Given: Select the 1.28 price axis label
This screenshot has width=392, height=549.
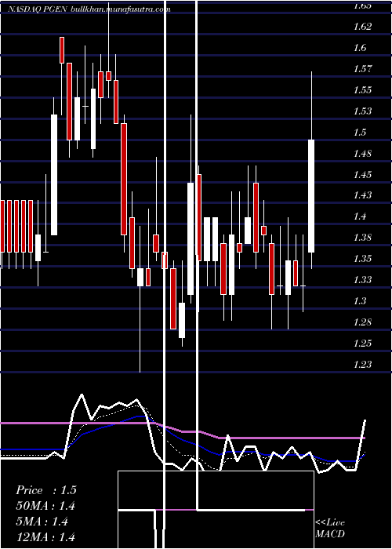Looking at the screenshot, I should [362, 322].
